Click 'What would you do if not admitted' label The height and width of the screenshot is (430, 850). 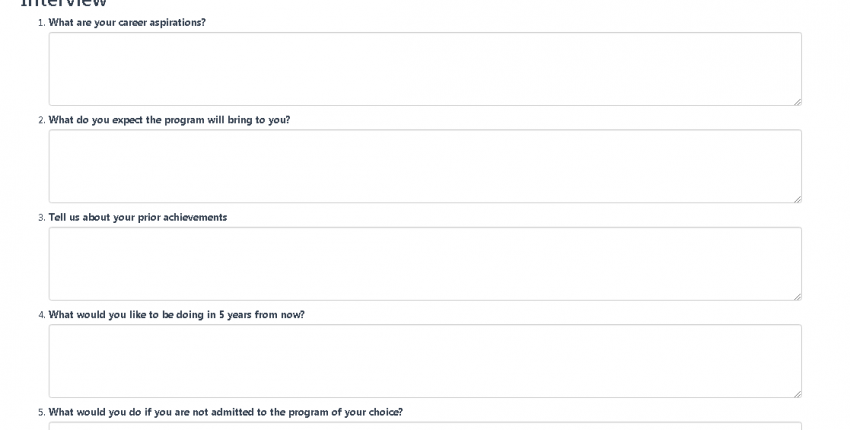226,412
